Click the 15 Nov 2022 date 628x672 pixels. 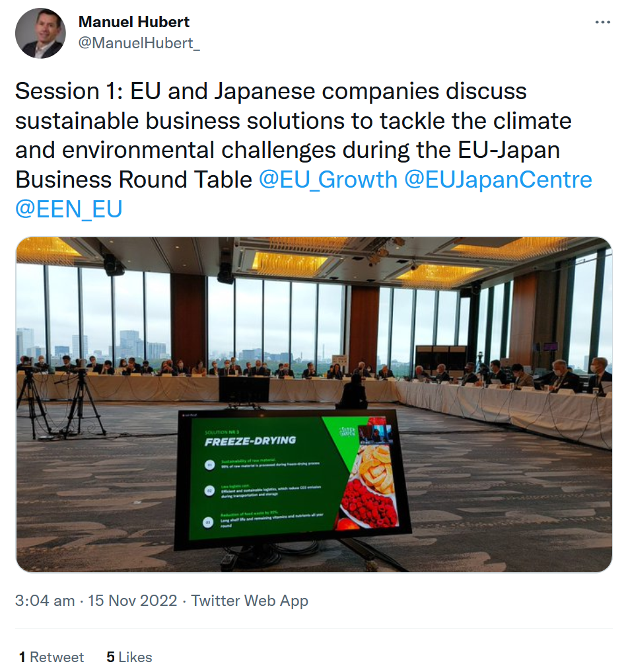(133, 601)
